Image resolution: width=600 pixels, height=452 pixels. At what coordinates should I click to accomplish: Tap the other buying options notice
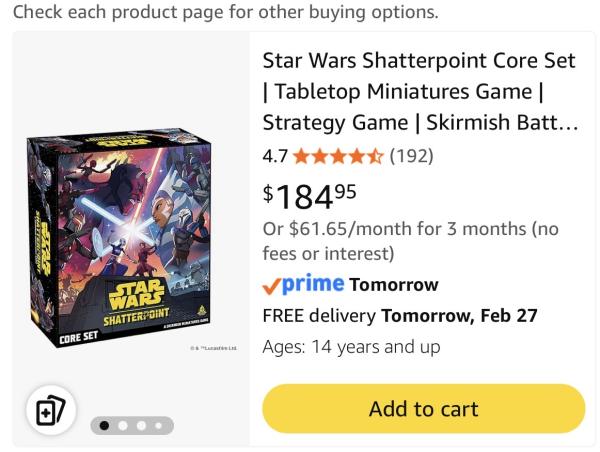pyautogui.click(x=225, y=13)
